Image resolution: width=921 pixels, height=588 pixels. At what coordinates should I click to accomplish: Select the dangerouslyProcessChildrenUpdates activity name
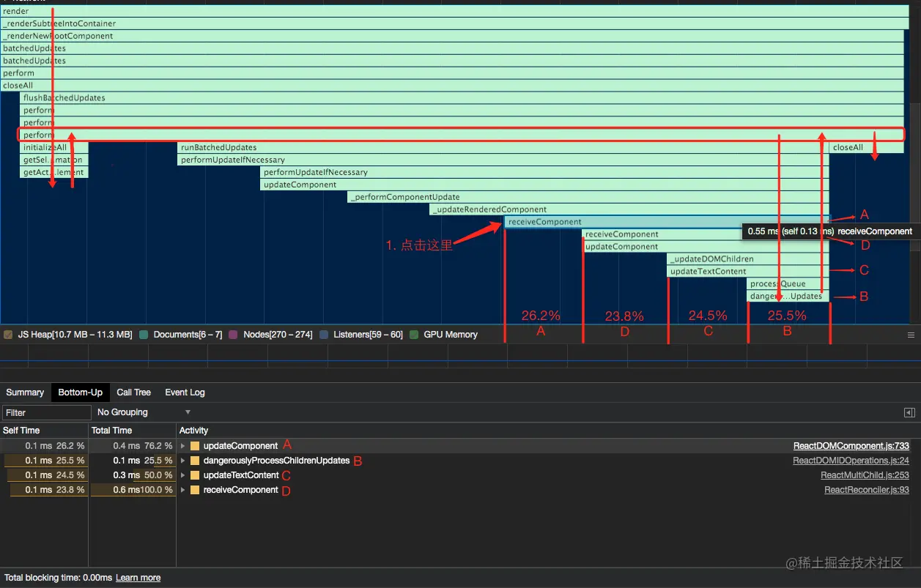[276, 461]
